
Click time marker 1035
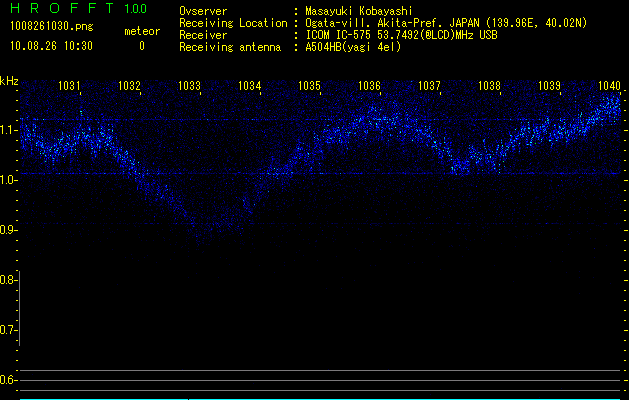[309, 85]
